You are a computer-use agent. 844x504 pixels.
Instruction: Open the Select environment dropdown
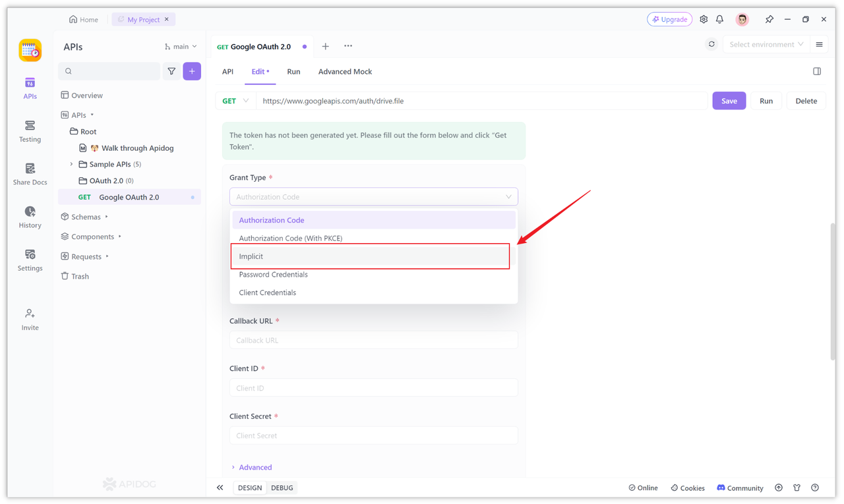point(766,45)
